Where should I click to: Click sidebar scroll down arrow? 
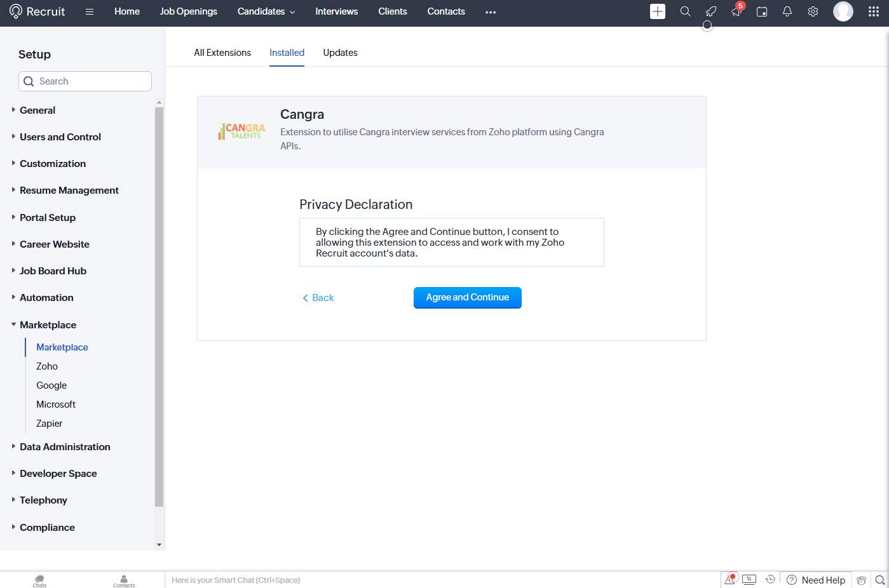click(x=159, y=545)
